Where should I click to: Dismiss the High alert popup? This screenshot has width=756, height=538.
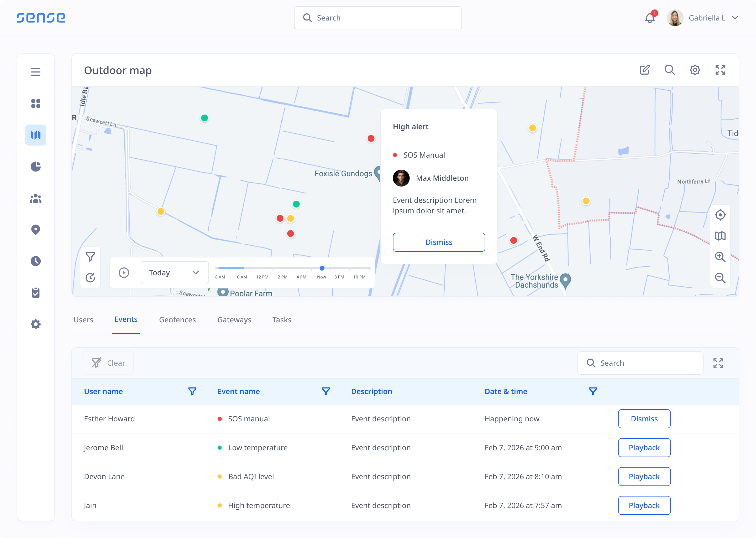(x=439, y=242)
